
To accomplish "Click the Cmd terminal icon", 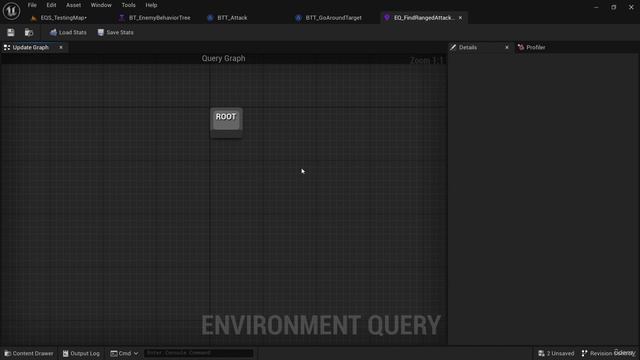I will (x=114, y=353).
